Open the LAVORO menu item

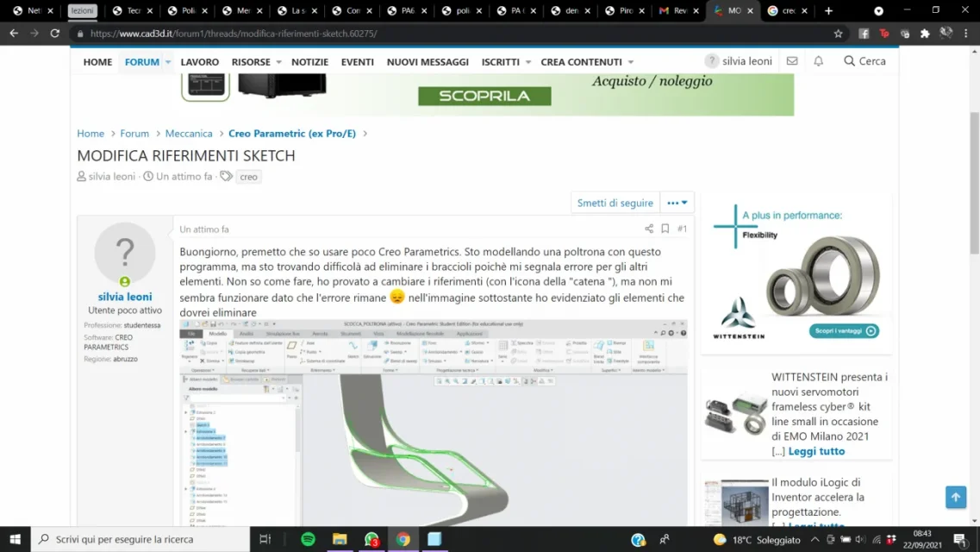tap(199, 62)
